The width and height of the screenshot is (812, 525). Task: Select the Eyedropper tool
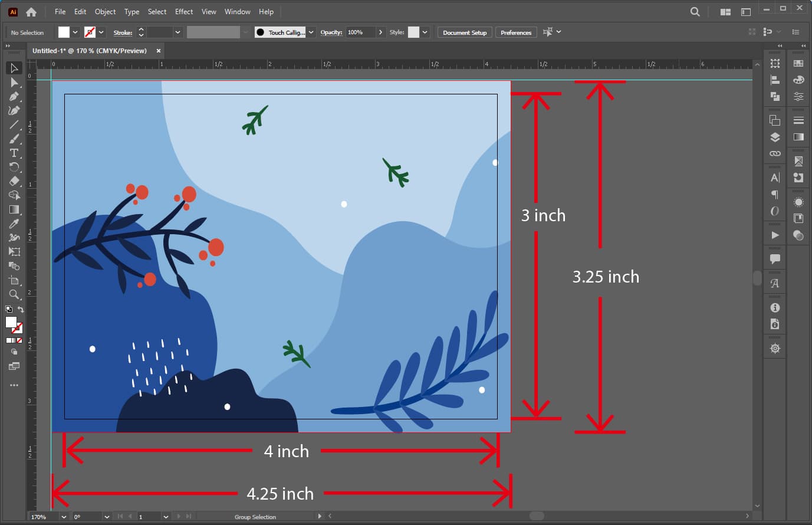click(x=14, y=224)
